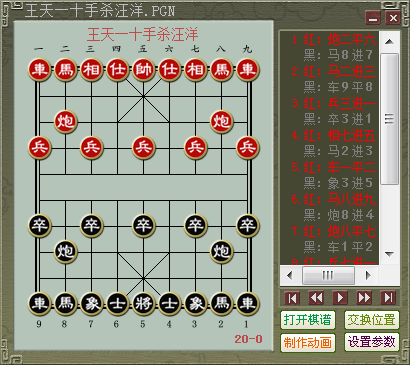Click the black elephant 象 on file 3

[x=195, y=304]
